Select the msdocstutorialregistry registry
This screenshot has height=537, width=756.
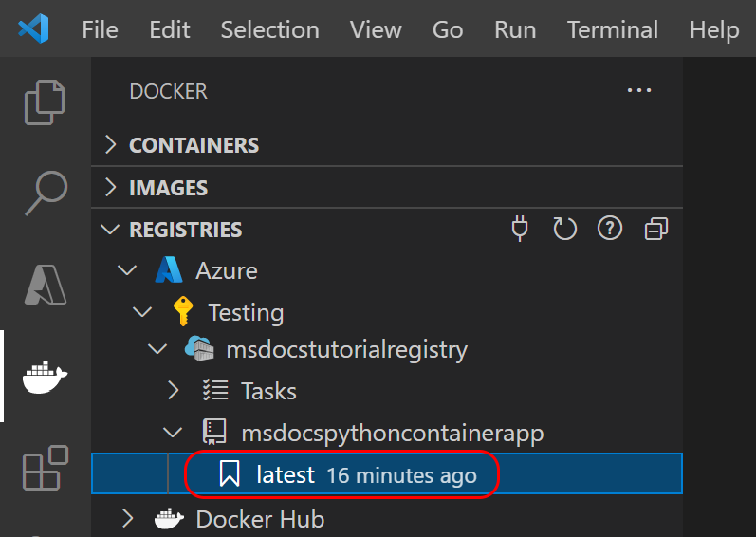[x=346, y=349]
